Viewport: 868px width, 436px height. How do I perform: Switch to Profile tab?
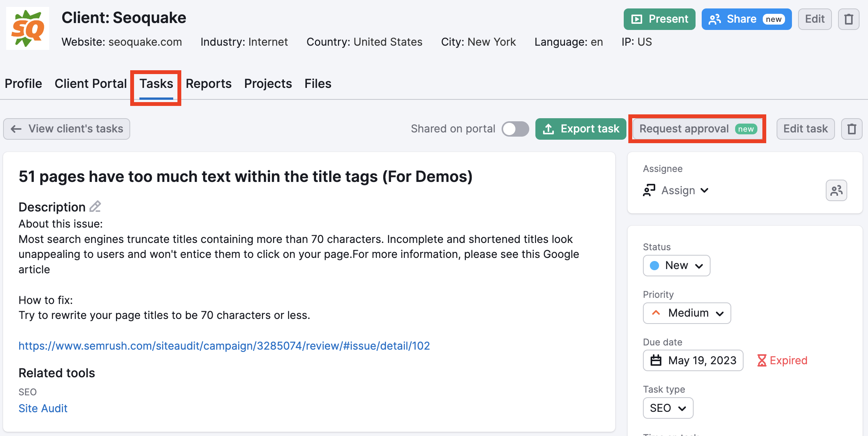(x=23, y=84)
